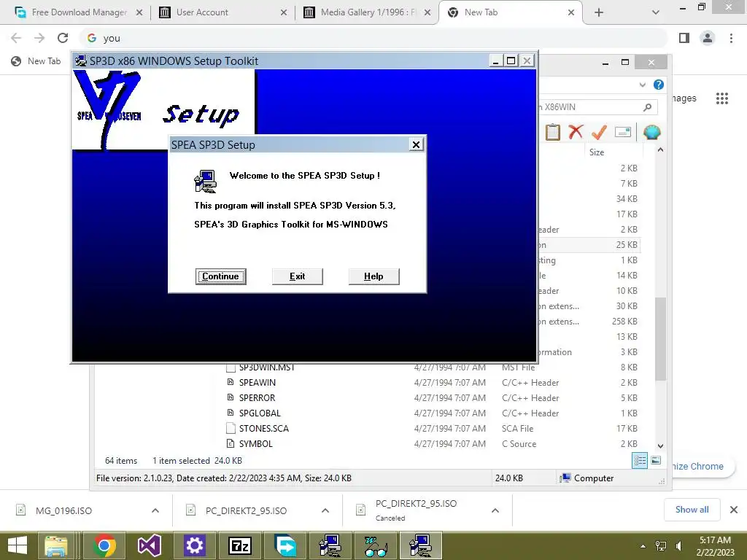Viewport: 747px width, 560px height.
Task: Show hidden system tray icons
Action: (x=643, y=546)
